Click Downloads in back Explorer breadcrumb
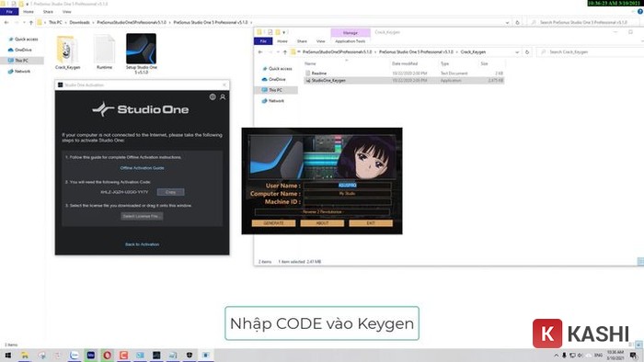Viewport: 644px width, 362px height. pyautogui.click(x=79, y=23)
